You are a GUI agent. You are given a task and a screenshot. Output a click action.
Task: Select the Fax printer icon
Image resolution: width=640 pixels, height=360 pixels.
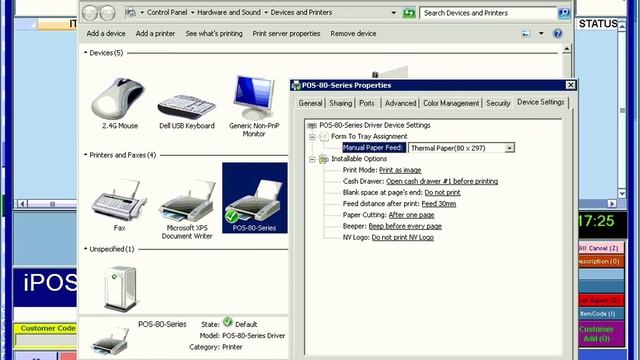(119, 200)
